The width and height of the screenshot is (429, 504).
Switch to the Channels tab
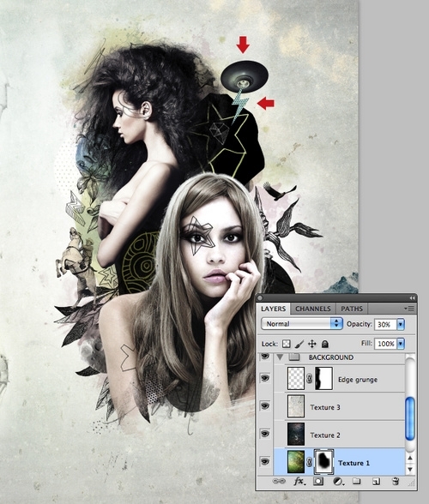click(x=313, y=309)
